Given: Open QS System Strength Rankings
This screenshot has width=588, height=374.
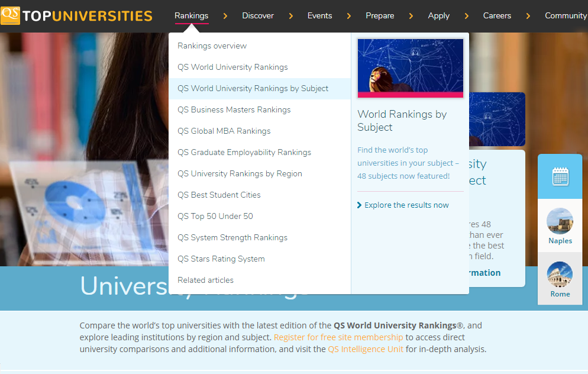Looking at the screenshot, I should click(260, 237).
